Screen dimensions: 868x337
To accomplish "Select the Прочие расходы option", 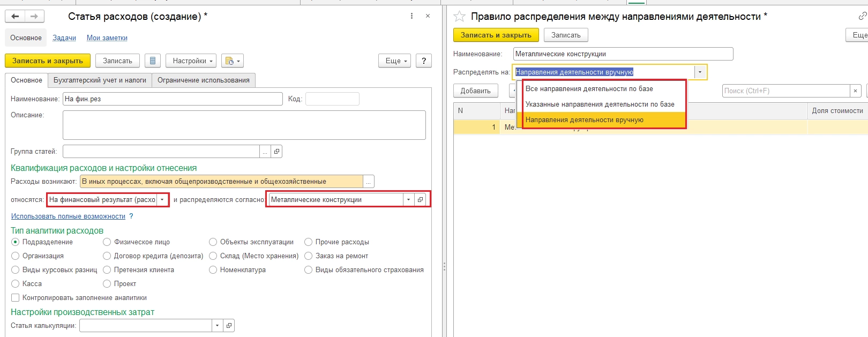I will pos(308,242).
